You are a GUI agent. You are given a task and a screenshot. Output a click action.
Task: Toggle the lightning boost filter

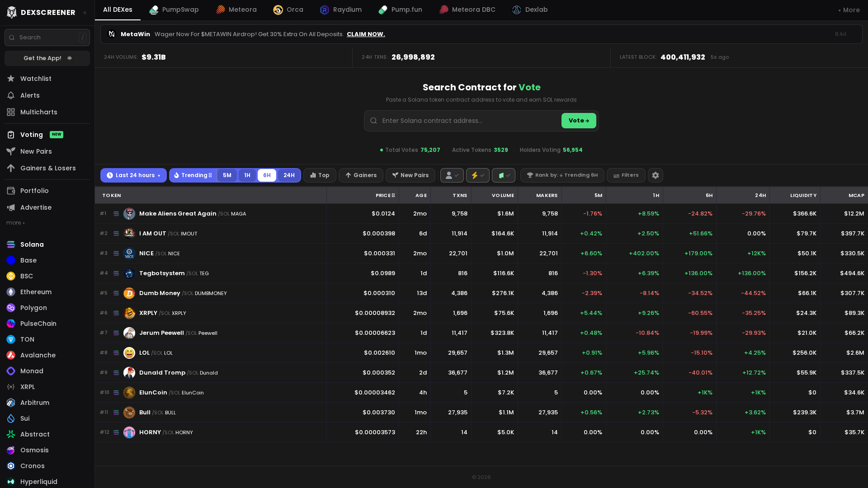(x=478, y=175)
